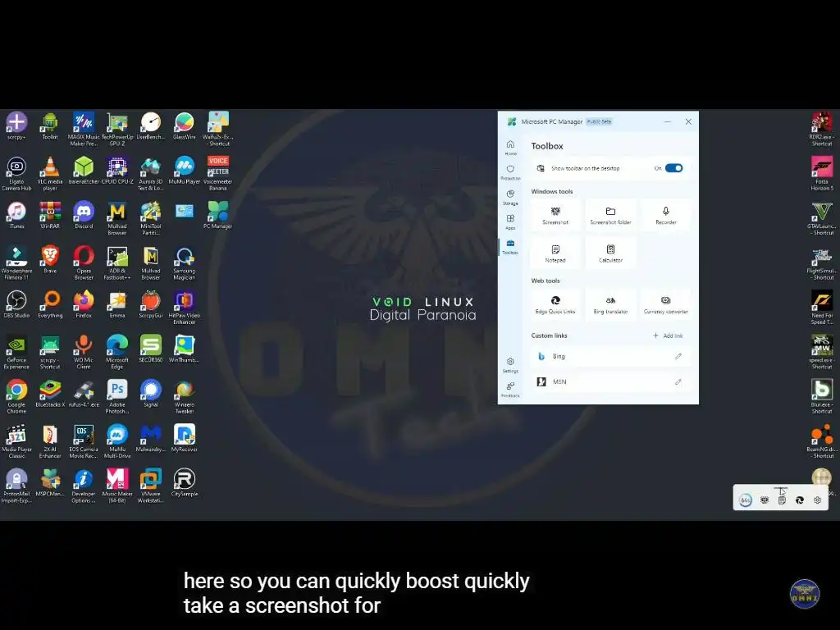Select the CitySample desktop icon
The height and width of the screenshot is (630, 840).
click(x=185, y=482)
